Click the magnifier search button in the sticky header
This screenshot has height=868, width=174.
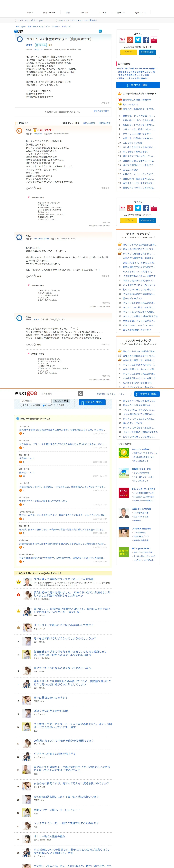[80, 393]
